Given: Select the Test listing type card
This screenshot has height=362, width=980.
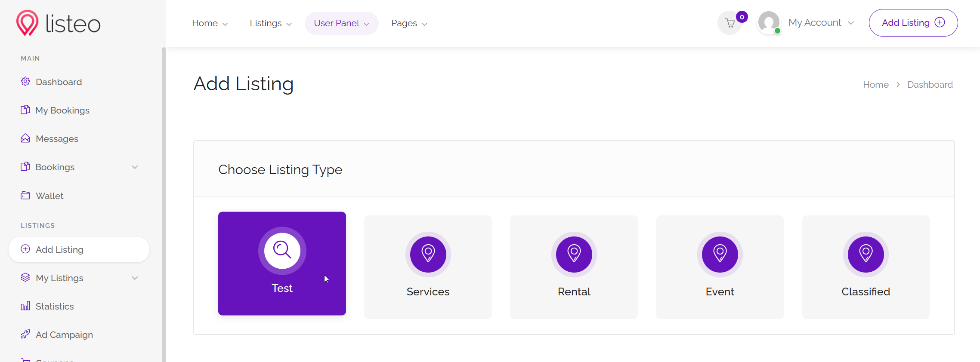Looking at the screenshot, I should click(x=282, y=263).
